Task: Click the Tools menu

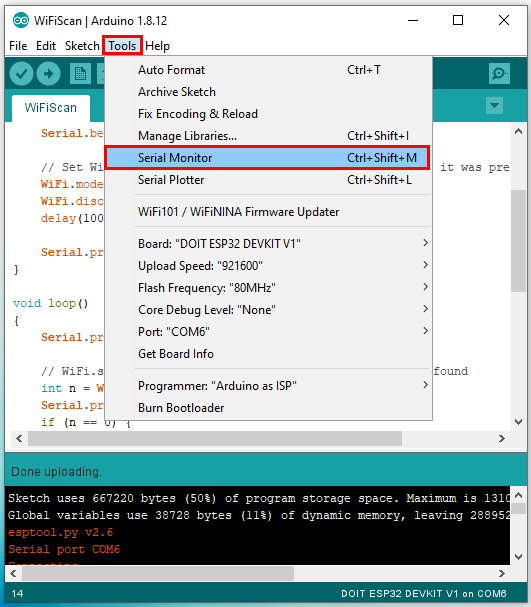Action: (x=122, y=46)
